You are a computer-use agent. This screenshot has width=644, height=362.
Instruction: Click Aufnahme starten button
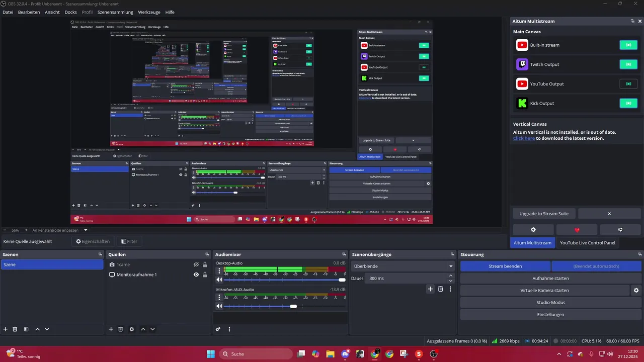pyautogui.click(x=550, y=278)
